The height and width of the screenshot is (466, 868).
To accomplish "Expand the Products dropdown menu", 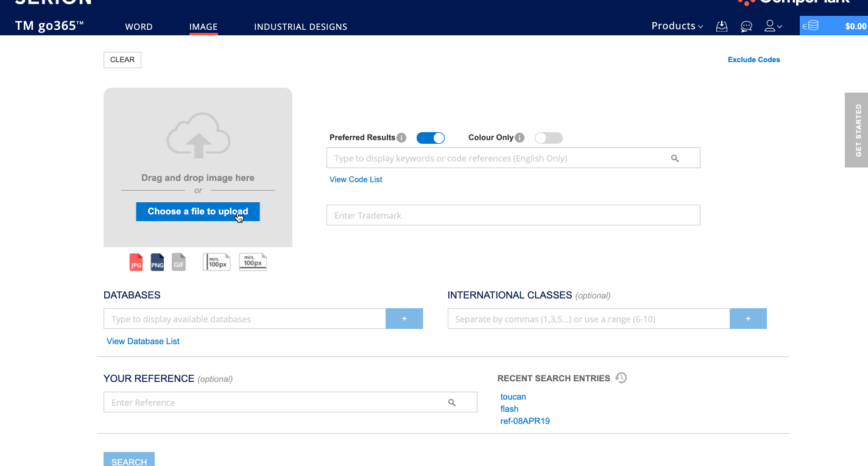I will pos(677,26).
